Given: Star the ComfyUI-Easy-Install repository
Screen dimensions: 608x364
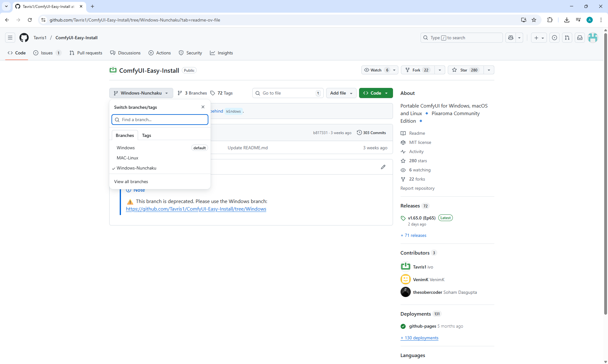Looking at the screenshot, I should click(465, 70).
